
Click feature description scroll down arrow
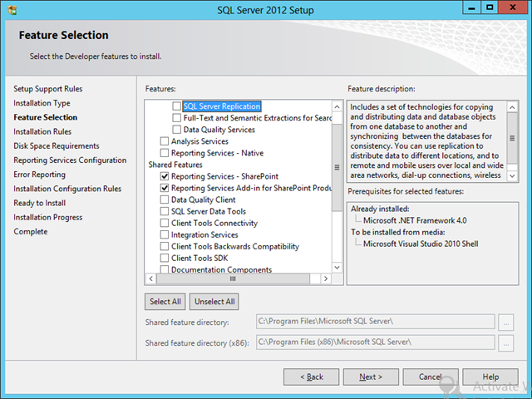pos(512,175)
